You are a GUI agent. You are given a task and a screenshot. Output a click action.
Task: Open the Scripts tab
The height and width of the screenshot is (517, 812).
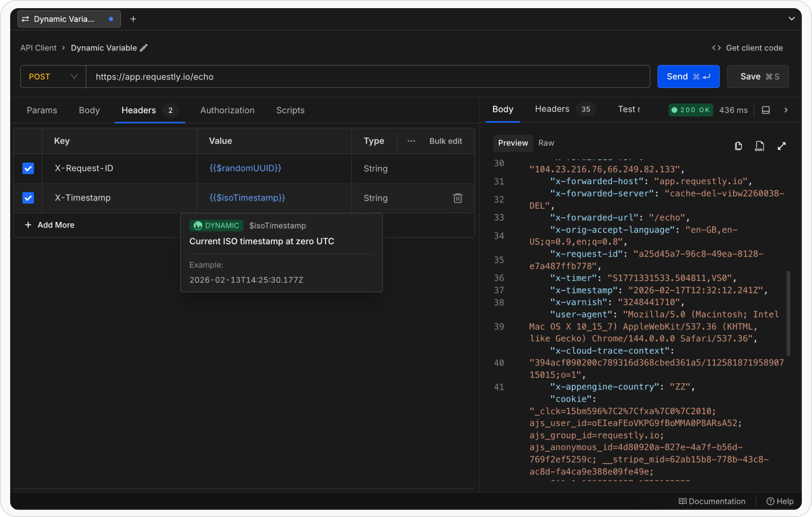click(290, 110)
